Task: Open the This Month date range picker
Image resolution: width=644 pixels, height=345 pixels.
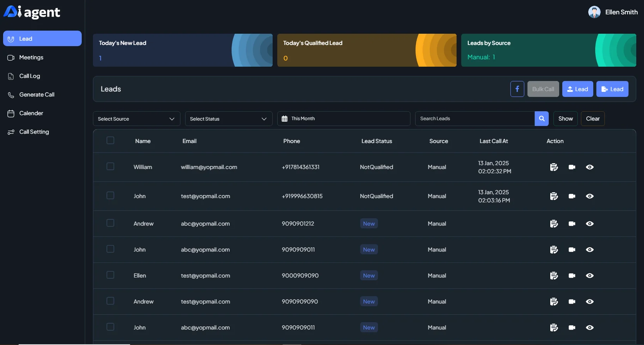Action: [x=343, y=119]
